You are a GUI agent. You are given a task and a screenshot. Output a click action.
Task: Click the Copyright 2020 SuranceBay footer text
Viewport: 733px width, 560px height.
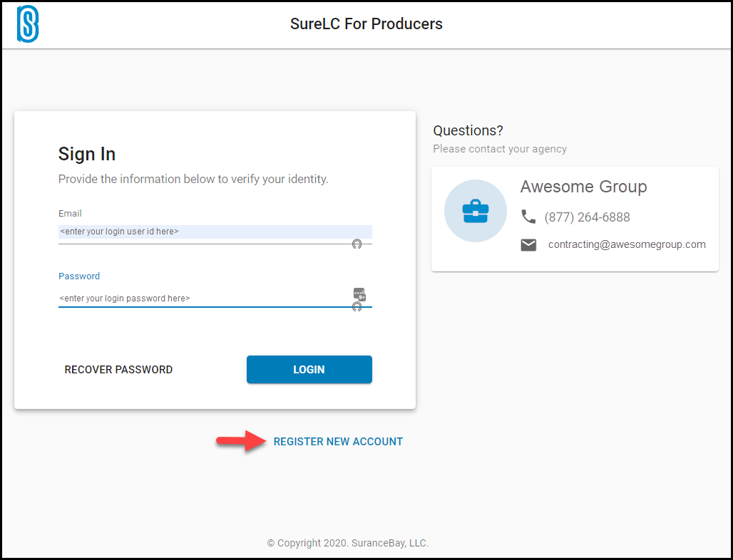348,543
